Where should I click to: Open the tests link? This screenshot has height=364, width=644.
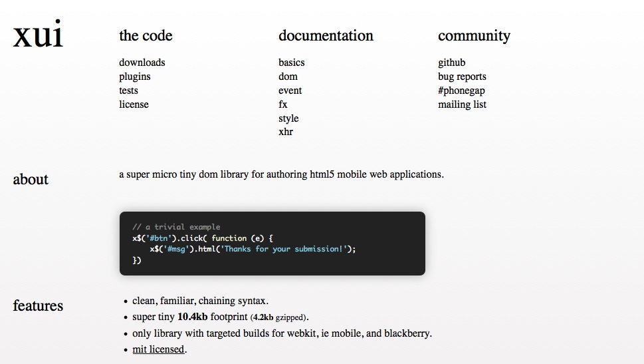(128, 91)
